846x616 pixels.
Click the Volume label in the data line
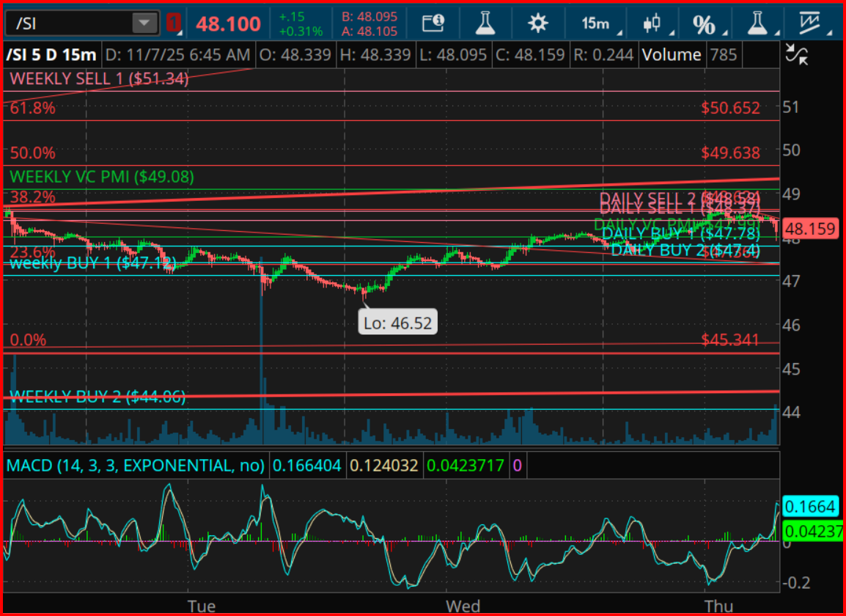(x=672, y=54)
